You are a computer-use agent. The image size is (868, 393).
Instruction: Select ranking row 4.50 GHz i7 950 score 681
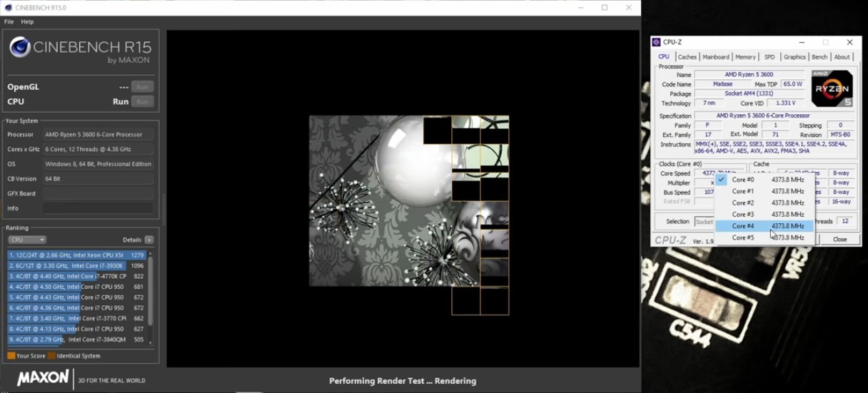pos(76,287)
